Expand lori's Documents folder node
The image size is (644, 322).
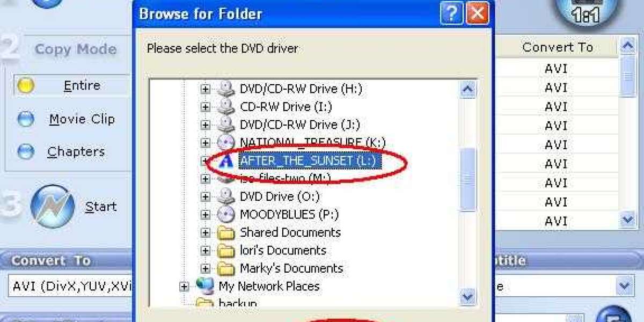(x=206, y=251)
